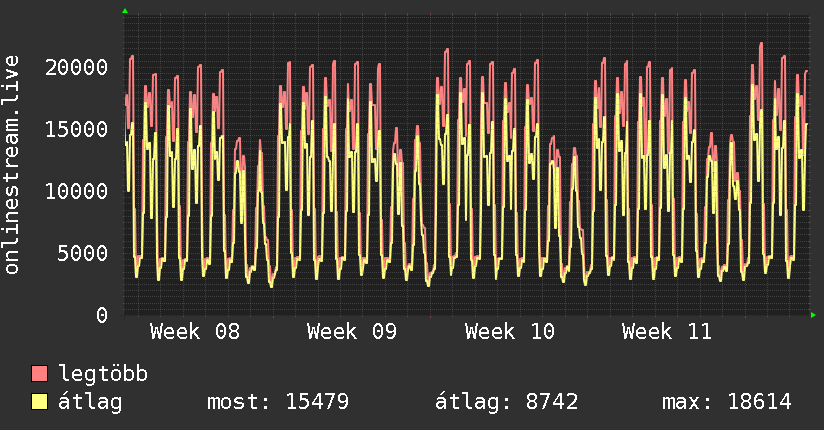Click the 'max: 18614' statistic
The width and height of the screenshot is (824, 430).
pos(727,402)
